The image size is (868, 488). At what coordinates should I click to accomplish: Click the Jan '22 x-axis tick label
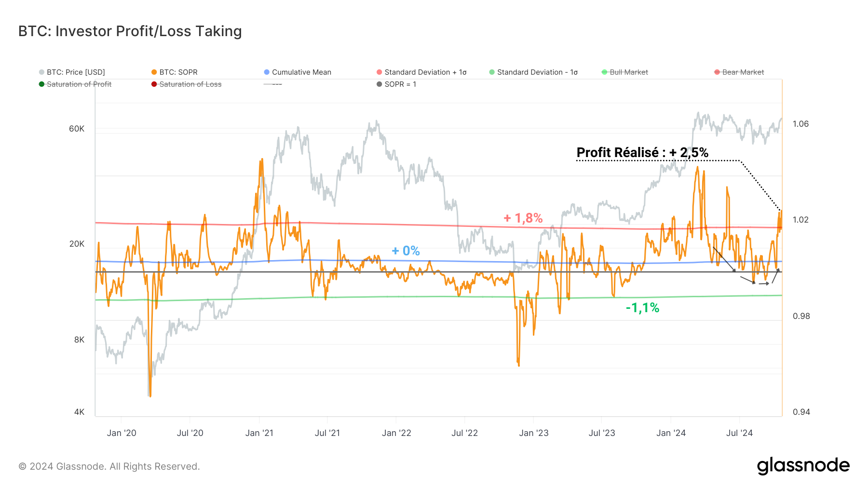coord(396,433)
